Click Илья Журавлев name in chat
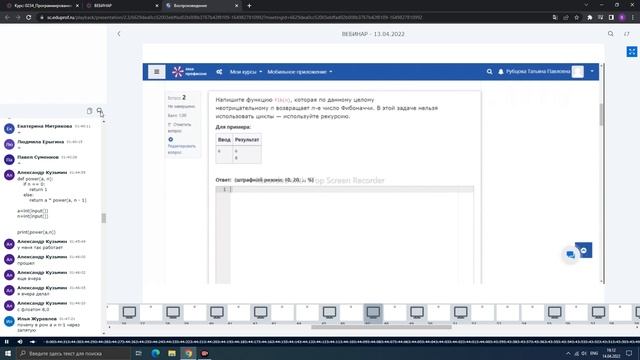 (37, 319)
